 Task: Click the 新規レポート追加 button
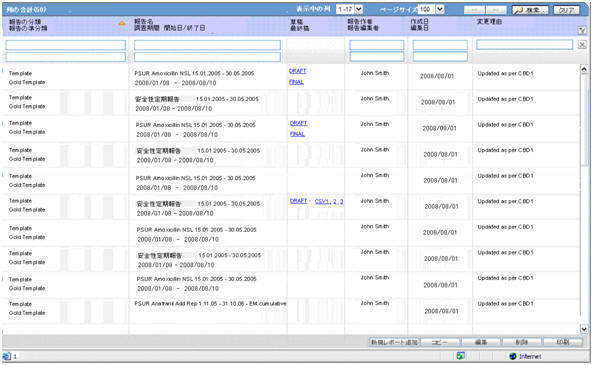point(394,342)
